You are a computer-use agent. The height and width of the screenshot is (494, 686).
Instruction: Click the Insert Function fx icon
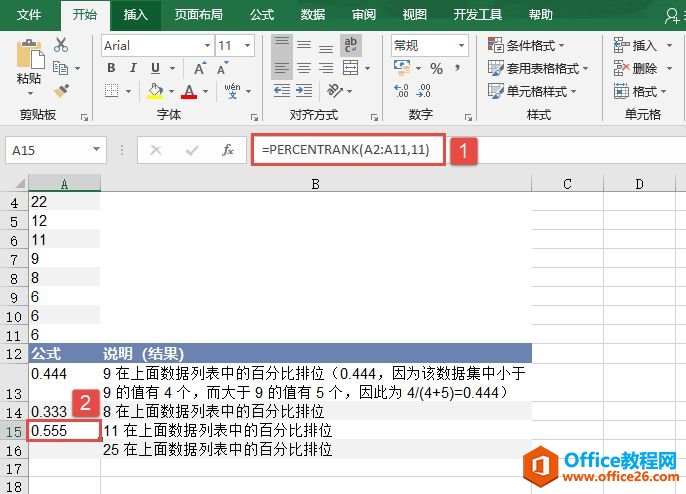pyautogui.click(x=228, y=150)
